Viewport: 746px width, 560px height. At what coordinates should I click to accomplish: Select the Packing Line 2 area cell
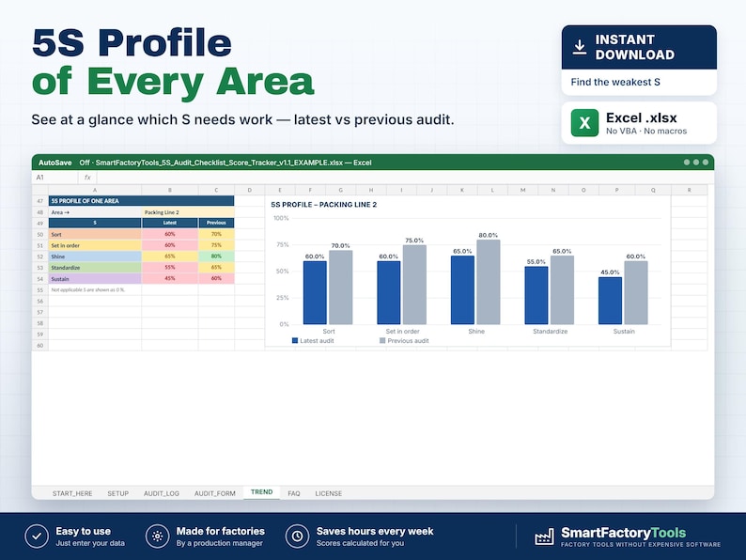pyautogui.click(x=188, y=212)
